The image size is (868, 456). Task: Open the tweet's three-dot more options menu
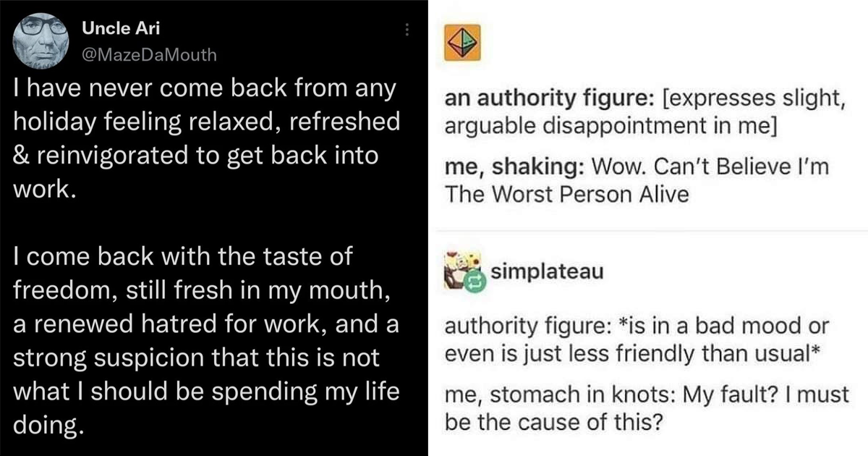pyautogui.click(x=407, y=30)
